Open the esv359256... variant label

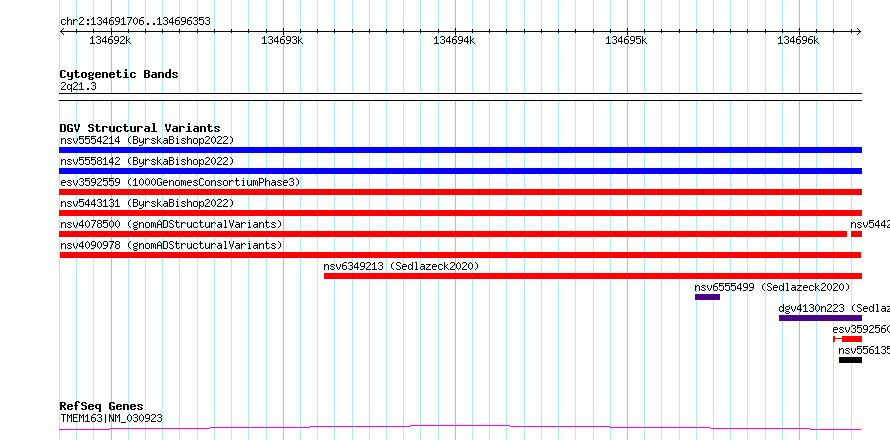click(x=861, y=329)
